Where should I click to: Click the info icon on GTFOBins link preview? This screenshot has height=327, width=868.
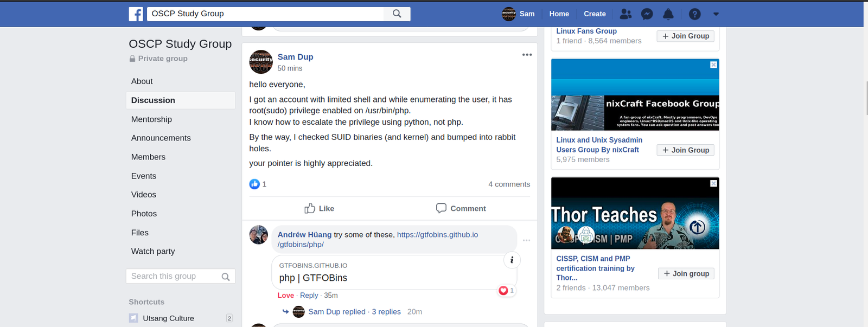(512, 260)
